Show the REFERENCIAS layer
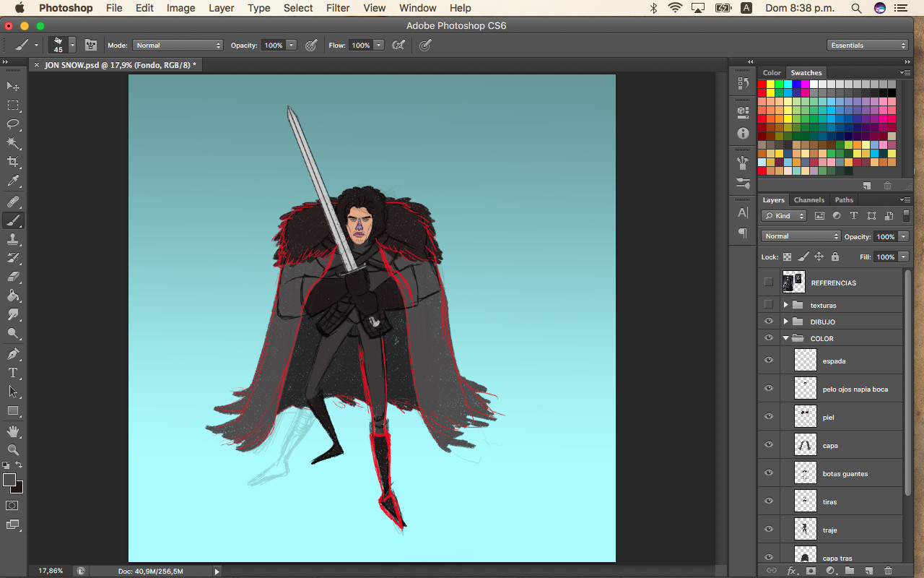 click(x=768, y=282)
